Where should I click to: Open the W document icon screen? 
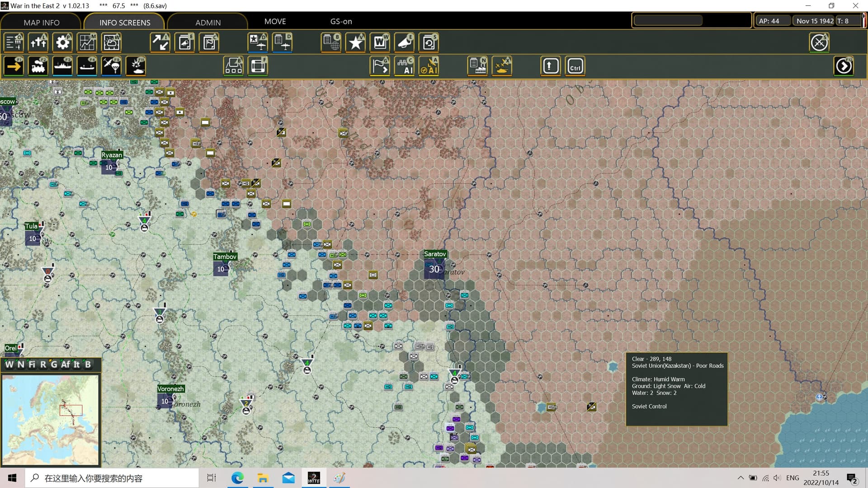coord(380,42)
